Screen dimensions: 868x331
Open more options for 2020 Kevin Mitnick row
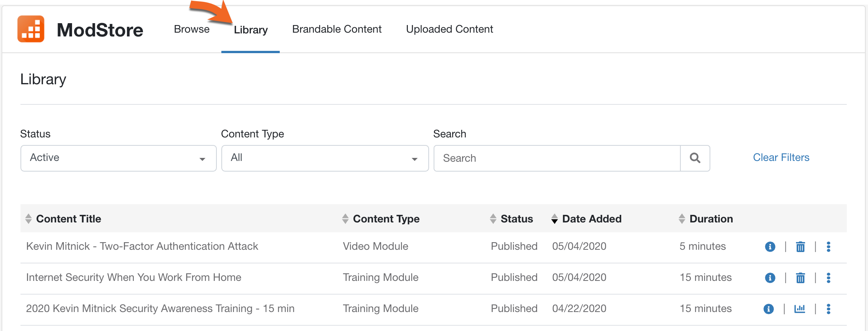pyautogui.click(x=828, y=309)
